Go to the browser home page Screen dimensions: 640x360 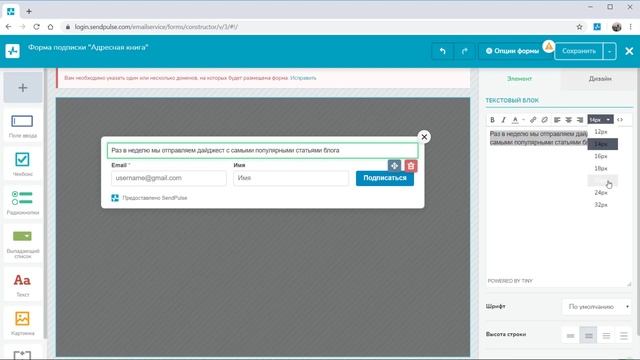click(x=50, y=27)
